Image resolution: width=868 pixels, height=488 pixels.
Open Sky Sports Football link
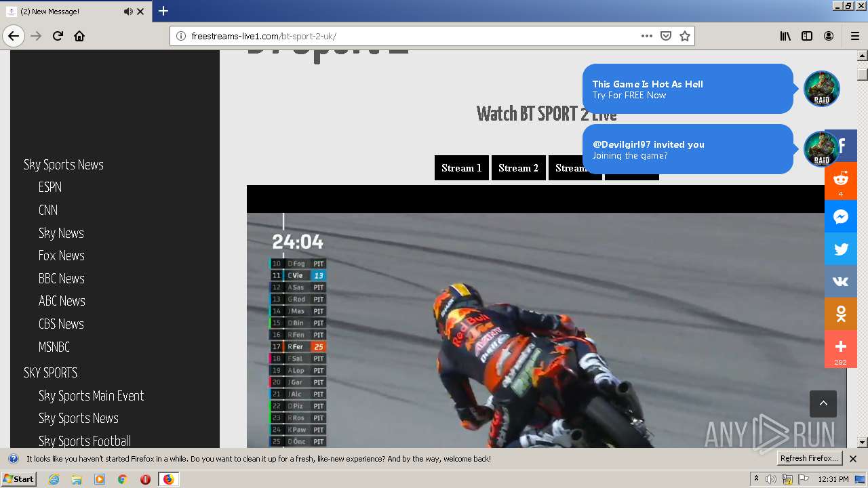[85, 441]
